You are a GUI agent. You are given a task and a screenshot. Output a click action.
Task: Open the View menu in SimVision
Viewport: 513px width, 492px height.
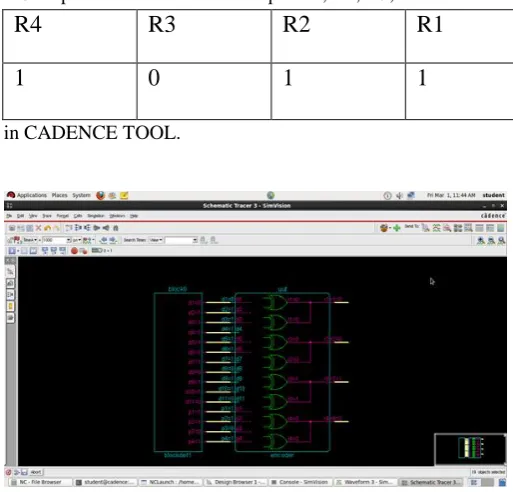(33, 216)
